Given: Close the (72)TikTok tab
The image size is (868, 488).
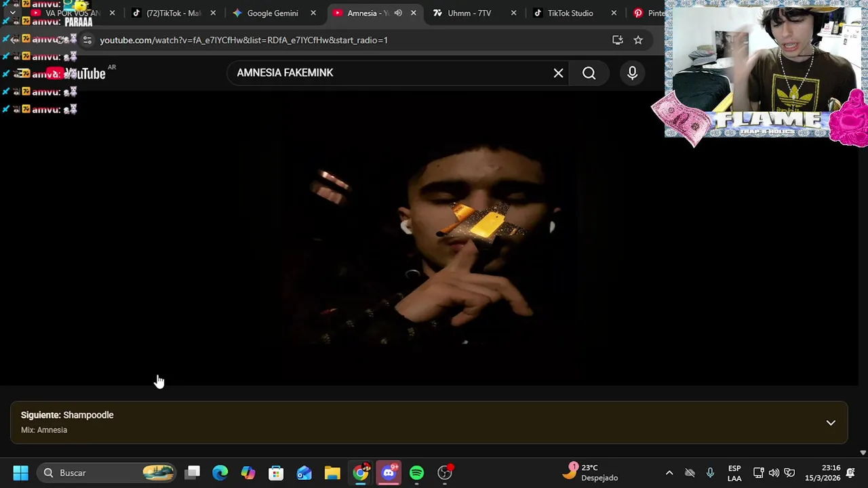Looking at the screenshot, I should tap(212, 13).
